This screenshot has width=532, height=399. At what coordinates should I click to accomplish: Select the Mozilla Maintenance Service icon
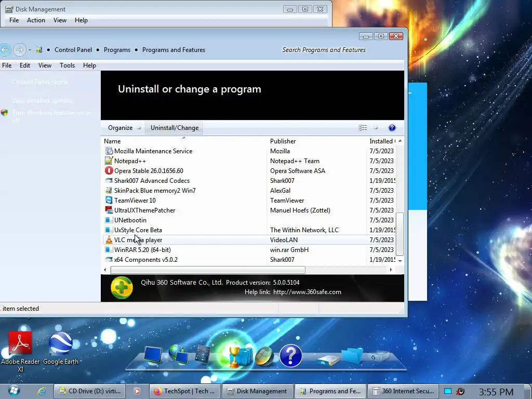pyautogui.click(x=109, y=151)
